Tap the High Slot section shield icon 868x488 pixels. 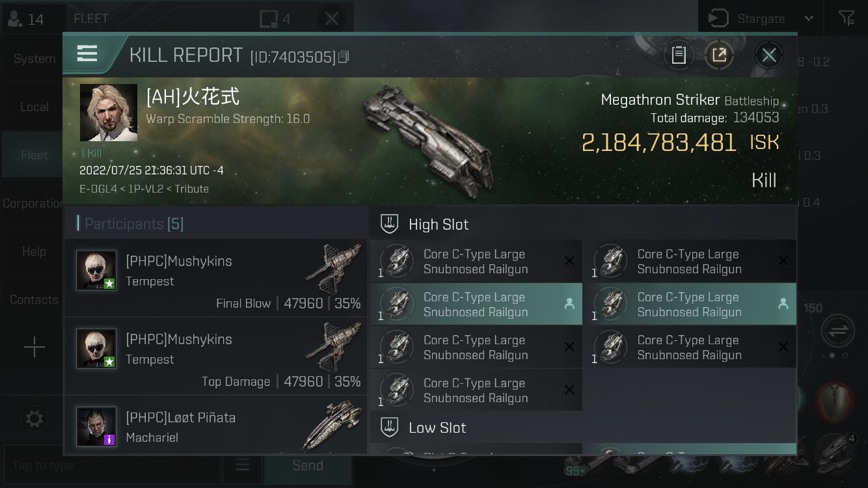(389, 224)
